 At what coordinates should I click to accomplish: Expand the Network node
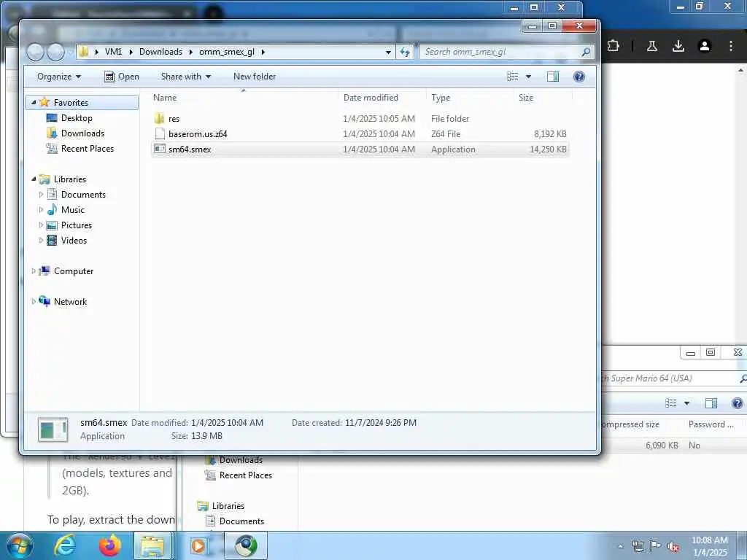[34, 301]
